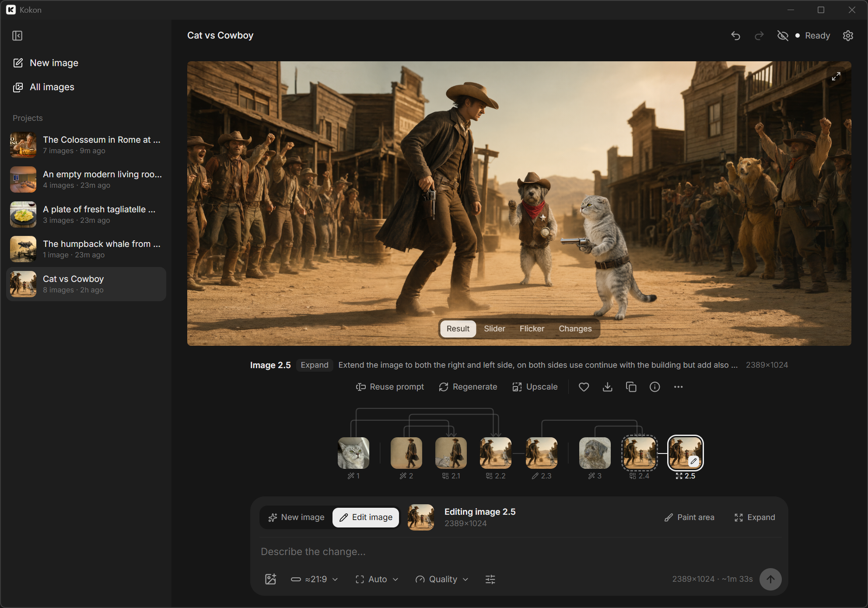This screenshot has width=868, height=608.
Task: Click the prompt text starting Extend the image
Action: pyautogui.click(x=538, y=365)
